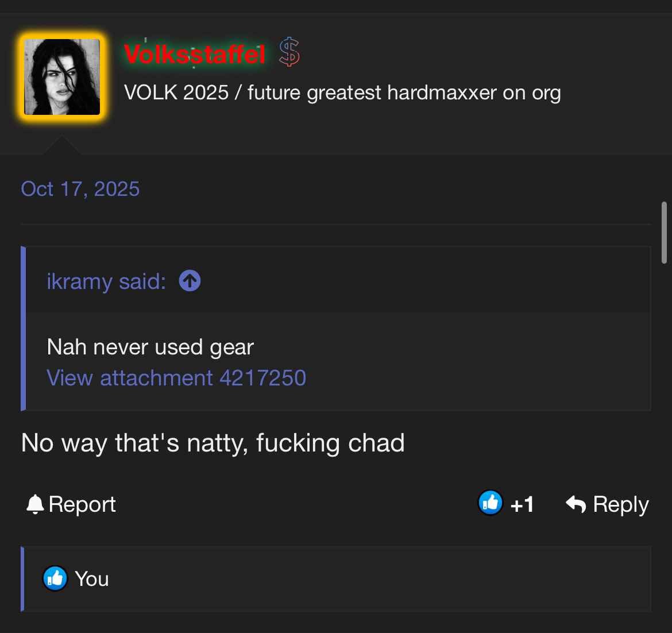672x633 pixels.
Task: Click the dollar sign badge beside Volksstaffel
Action: click(x=289, y=52)
